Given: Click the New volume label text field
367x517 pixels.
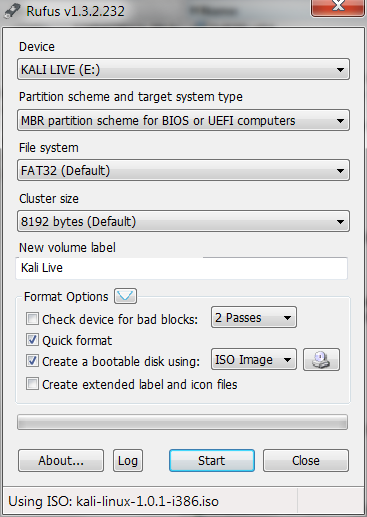Looking at the screenshot, I should pyautogui.click(x=182, y=268).
